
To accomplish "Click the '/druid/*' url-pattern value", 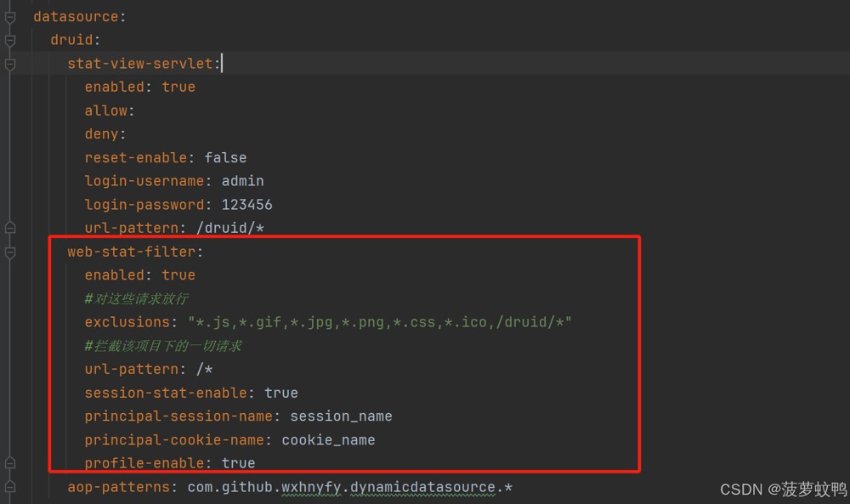I will coord(229,228).
